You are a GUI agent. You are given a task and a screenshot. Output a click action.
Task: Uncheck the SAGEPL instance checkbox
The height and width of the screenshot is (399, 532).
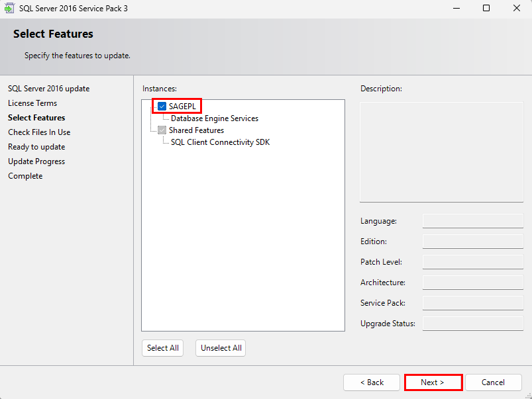click(x=162, y=107)
